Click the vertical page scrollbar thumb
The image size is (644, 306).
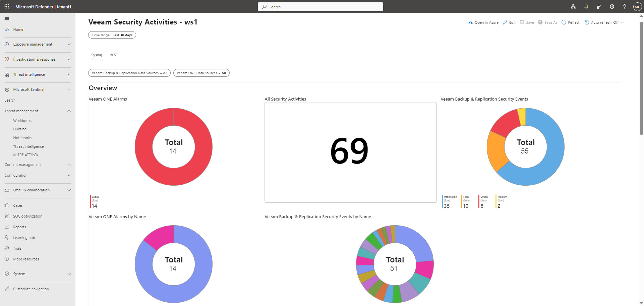pos(641,79)
